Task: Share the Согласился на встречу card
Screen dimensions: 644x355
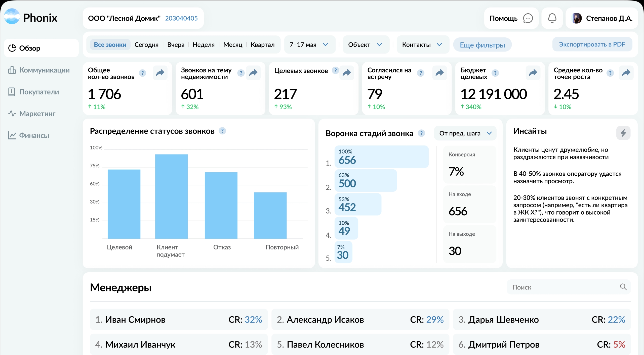Action: (439, 73)
